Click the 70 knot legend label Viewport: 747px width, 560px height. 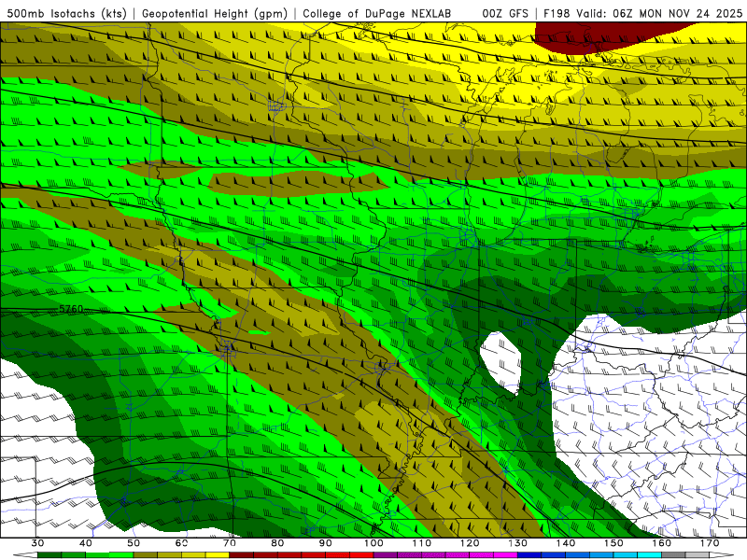click(230, 543)
